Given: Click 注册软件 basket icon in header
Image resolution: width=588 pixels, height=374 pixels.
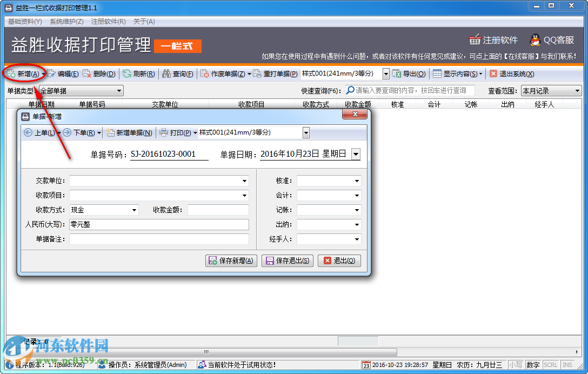Looking at the screenshot, I should tap(475, 40).
